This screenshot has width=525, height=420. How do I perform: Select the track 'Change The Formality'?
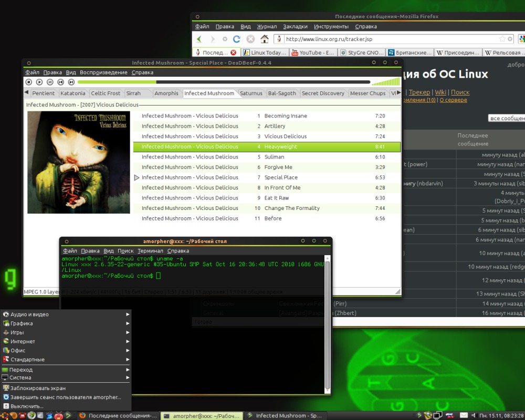point(267,208)
